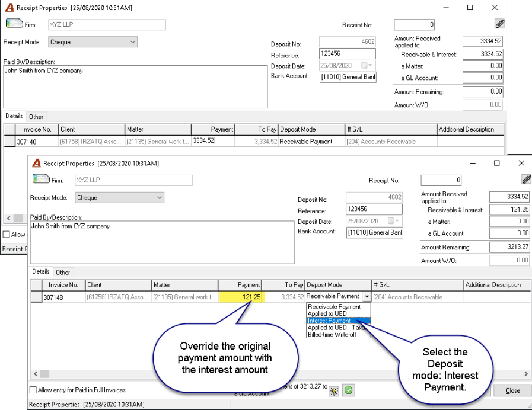The height and width of the screenshot is (410, 532).
Task: Click the Close button
Action: (x=512, y=390)
